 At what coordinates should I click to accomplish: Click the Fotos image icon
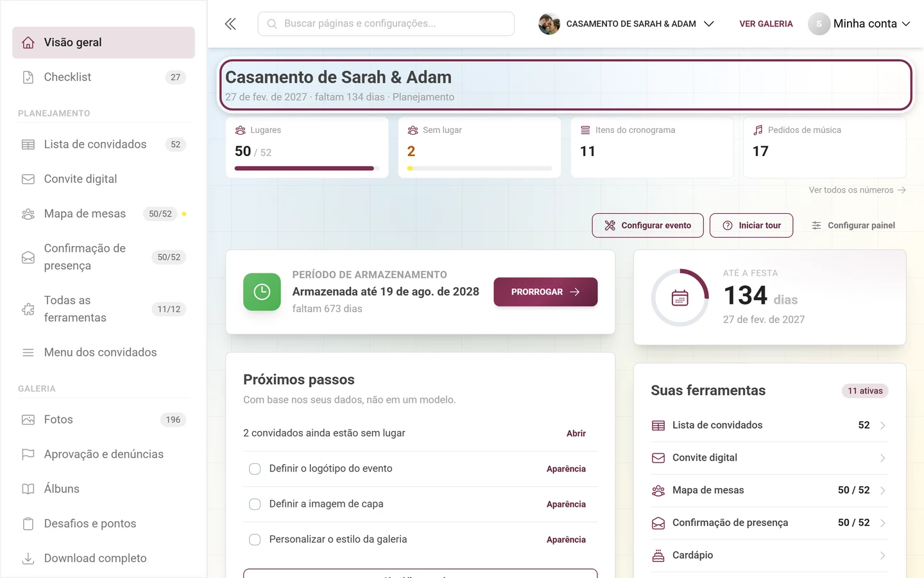[x=28, y=419]
